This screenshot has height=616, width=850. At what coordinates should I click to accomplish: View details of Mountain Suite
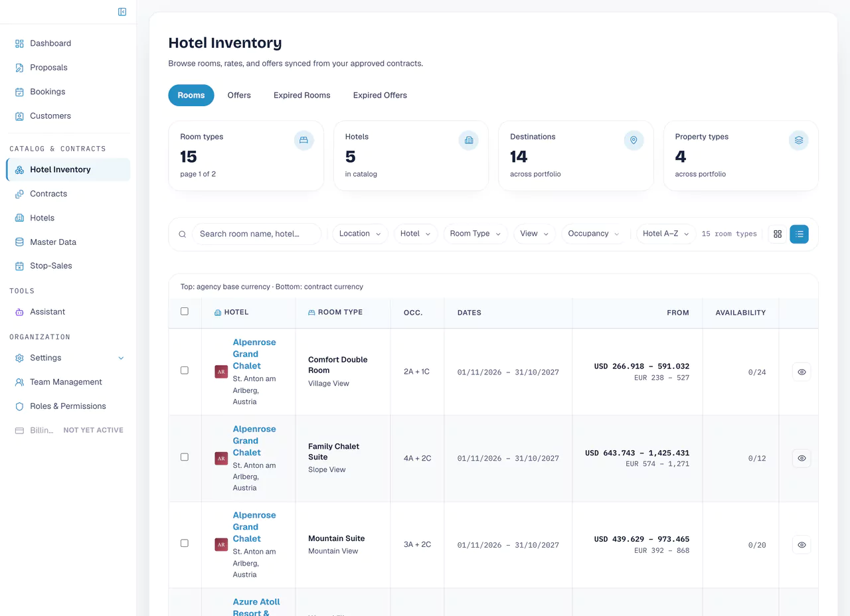click(802, 545)
